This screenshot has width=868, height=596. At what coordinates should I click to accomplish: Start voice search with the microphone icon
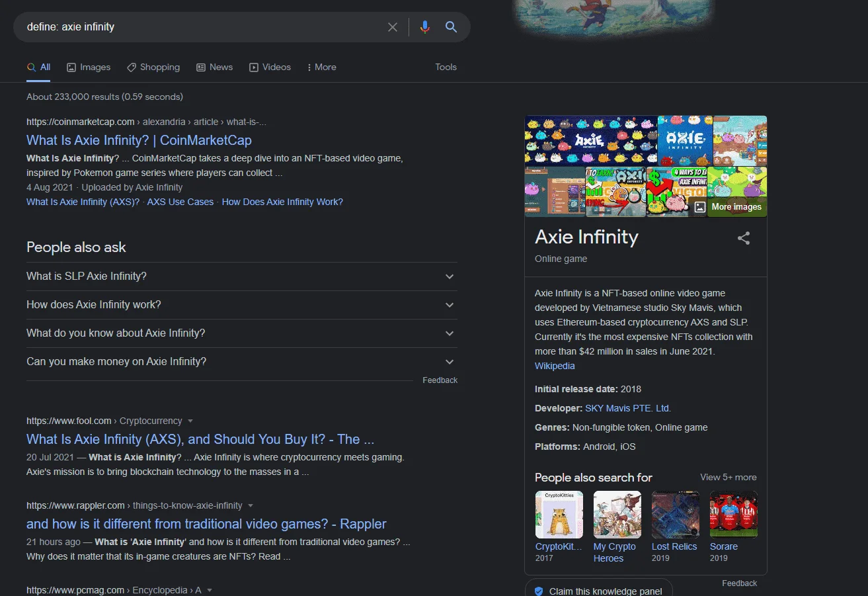pyautogui.click(x=425, y=27)
